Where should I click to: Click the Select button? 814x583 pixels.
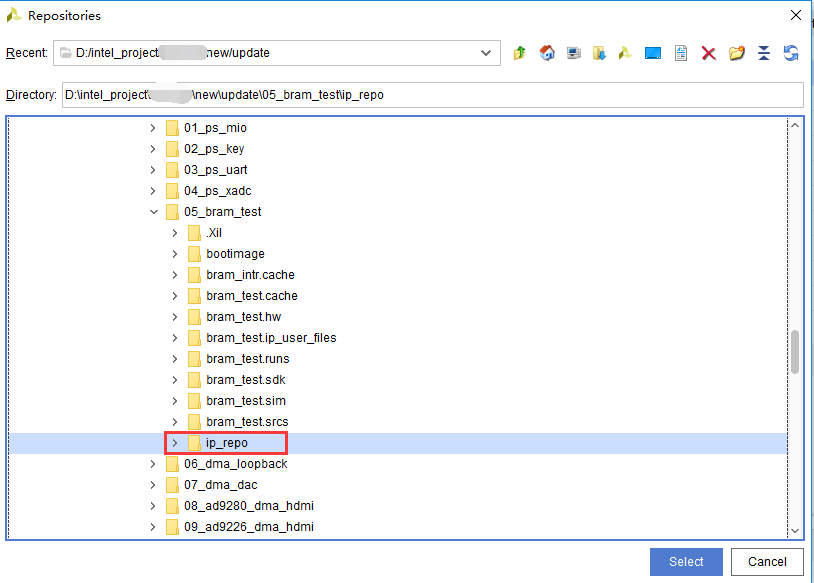click(686, 562)
